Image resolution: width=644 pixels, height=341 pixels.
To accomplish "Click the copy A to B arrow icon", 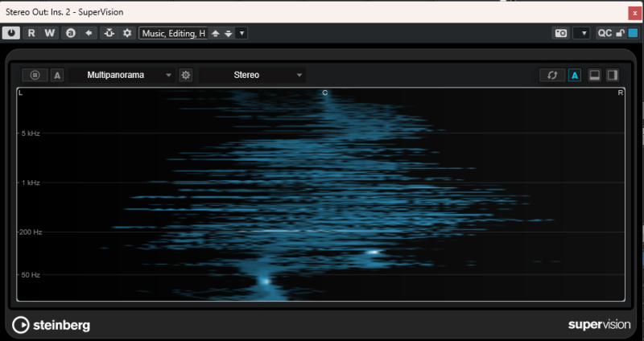I will [x=89, y=33].
